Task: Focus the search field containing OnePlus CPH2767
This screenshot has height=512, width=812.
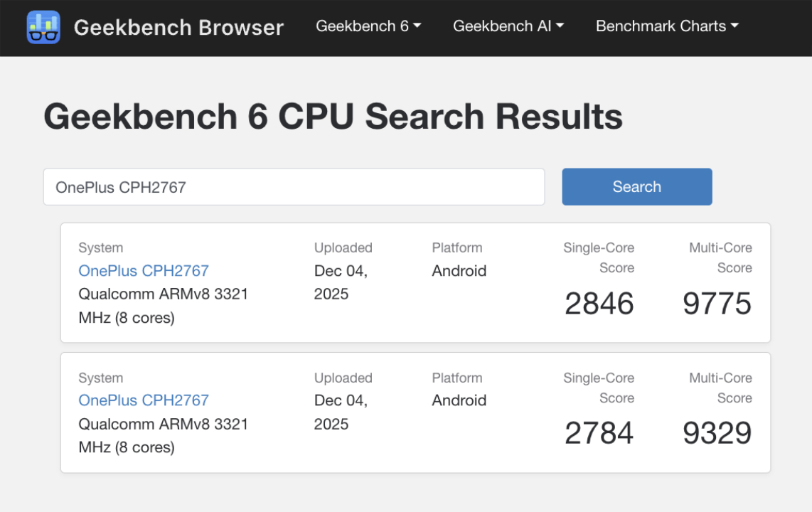Action: (294, 187)
